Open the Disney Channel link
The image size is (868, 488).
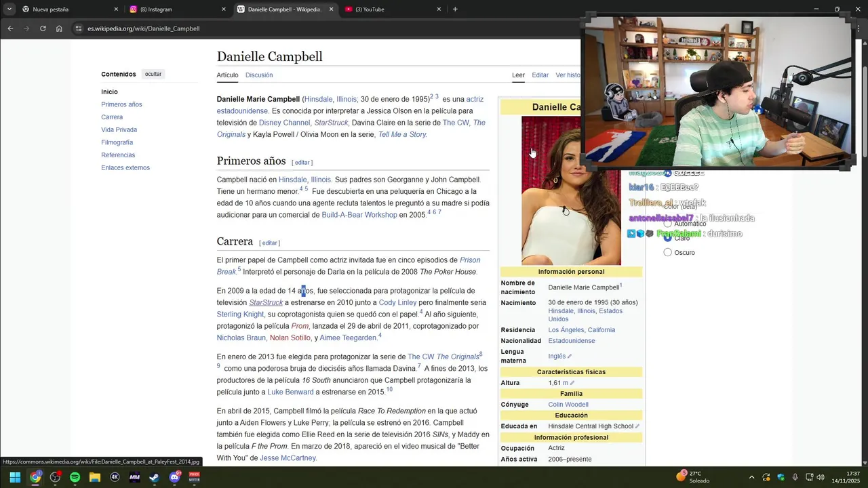[x=284, y=123]
